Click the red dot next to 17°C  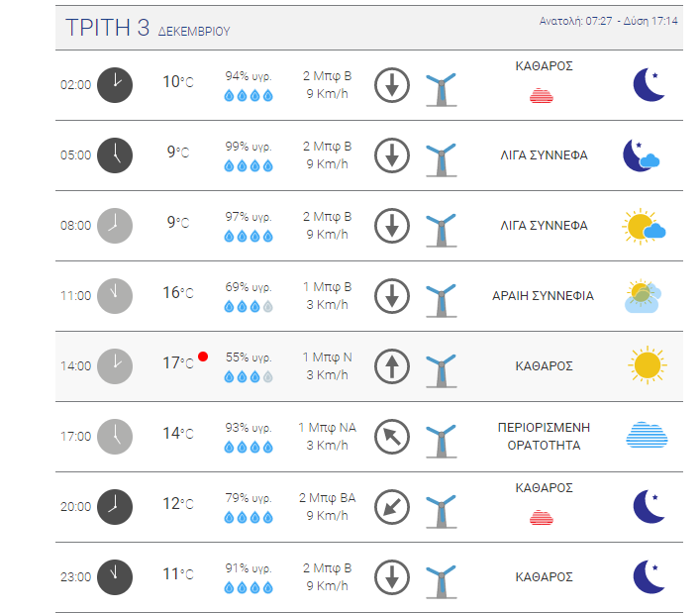tap(203, 357)
